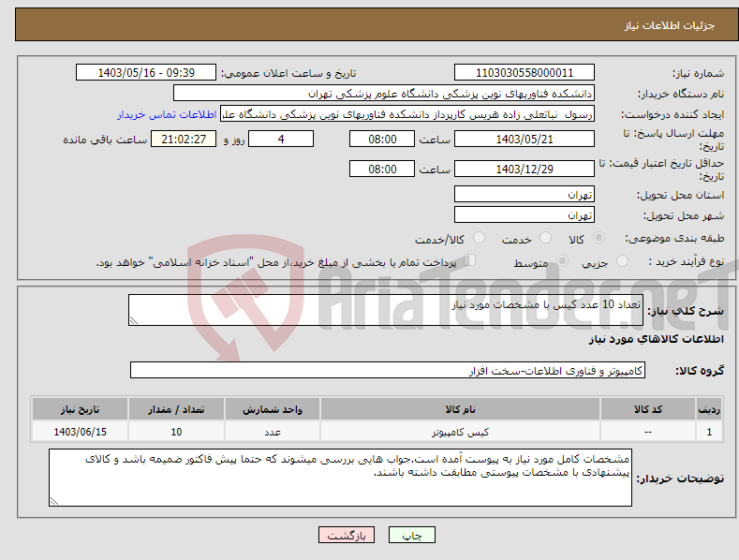Click the announcement date field 1403/05/16 - 09:39
This screenshot has width=739, height=560.
(x=146, y=73)
